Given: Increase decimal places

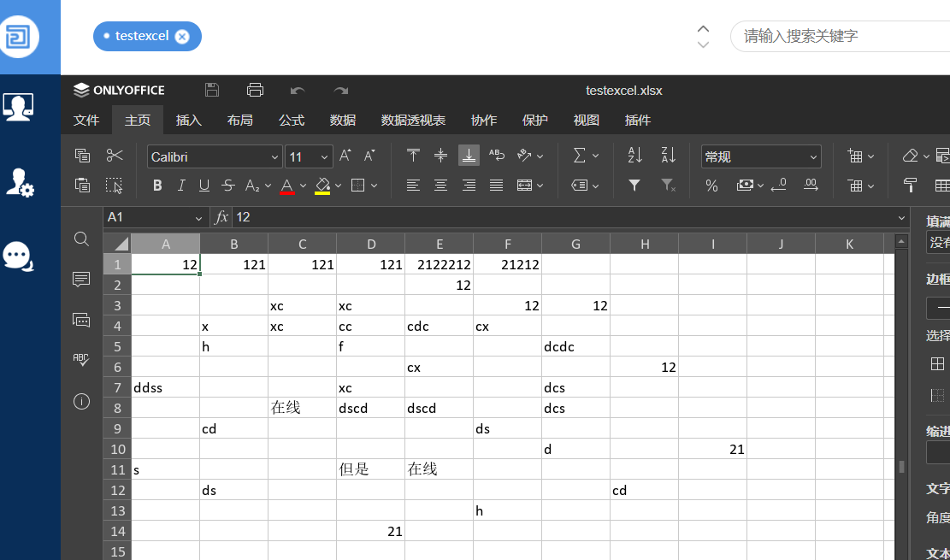Looking at the screenshot, I should (811, 185).
